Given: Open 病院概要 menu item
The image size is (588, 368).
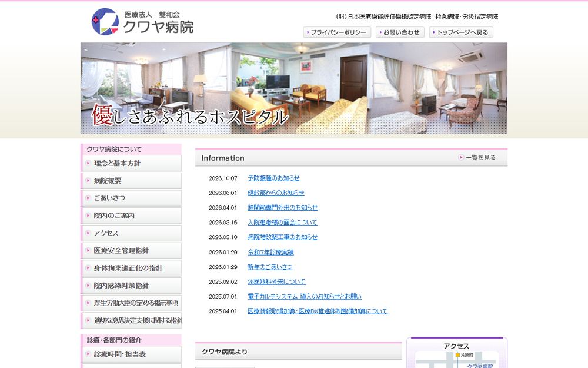Looking at the screenshot, I should 131,181.
